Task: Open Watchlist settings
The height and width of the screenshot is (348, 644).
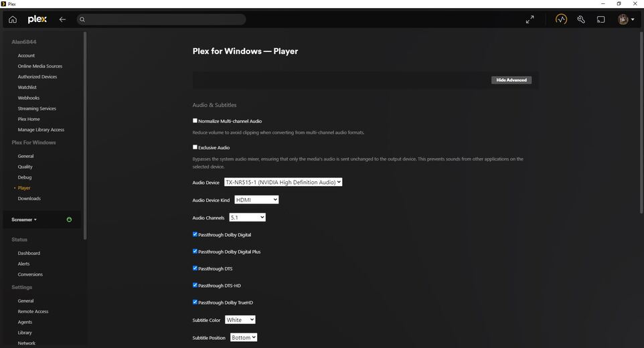Action: pos(27,88)
